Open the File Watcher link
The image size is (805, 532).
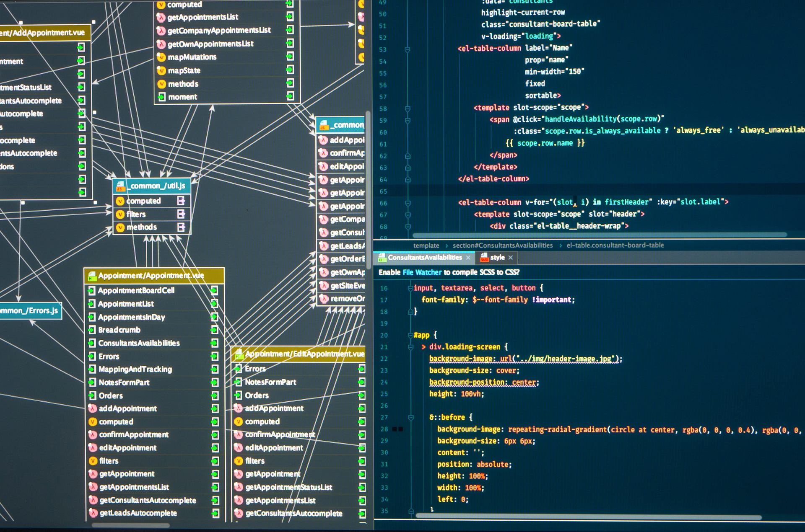pyautogui.click(x=422, y=272)
